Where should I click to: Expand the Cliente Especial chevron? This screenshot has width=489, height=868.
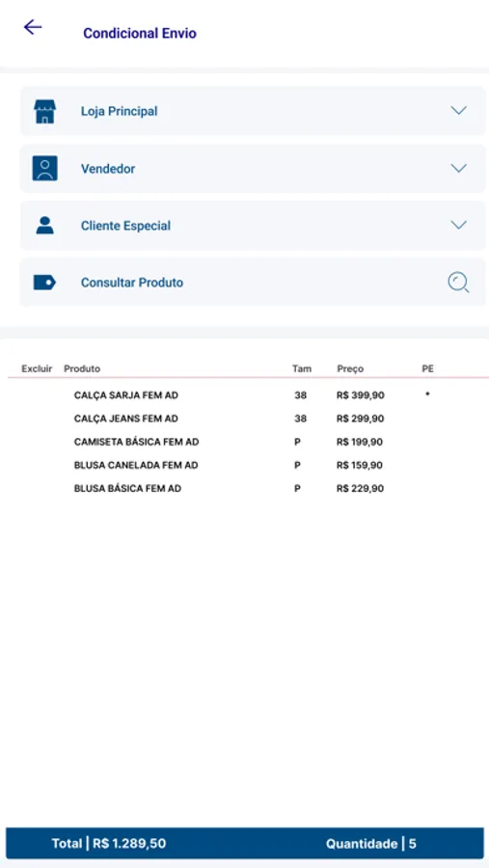pyautogui.click(x=458, y=225)
